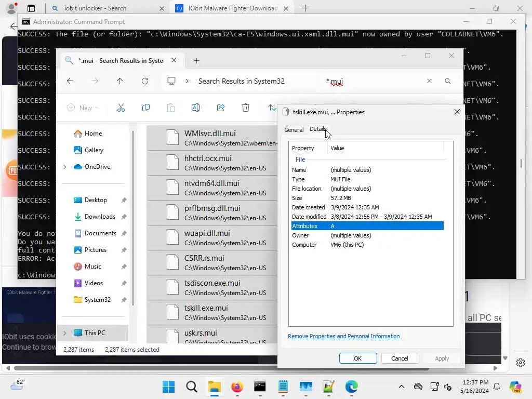Show hidden system tray icons

coord(402,387)
